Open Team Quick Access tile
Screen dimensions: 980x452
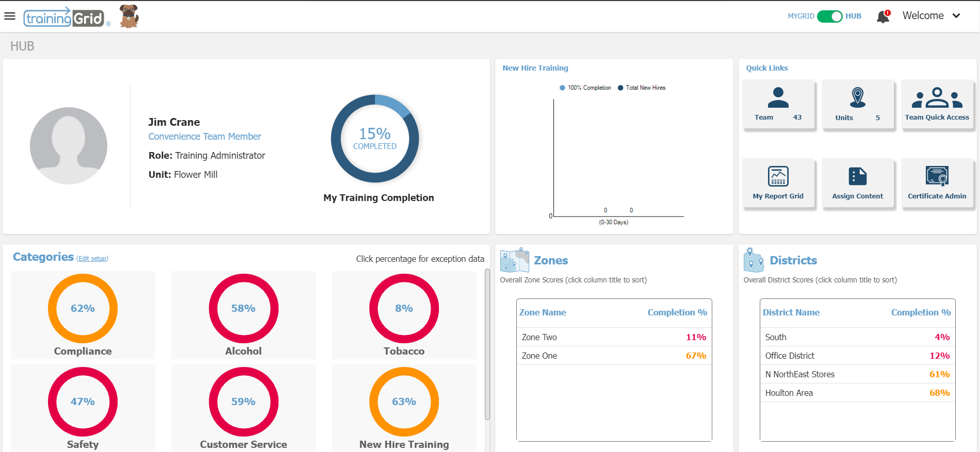tap(937, 105)
